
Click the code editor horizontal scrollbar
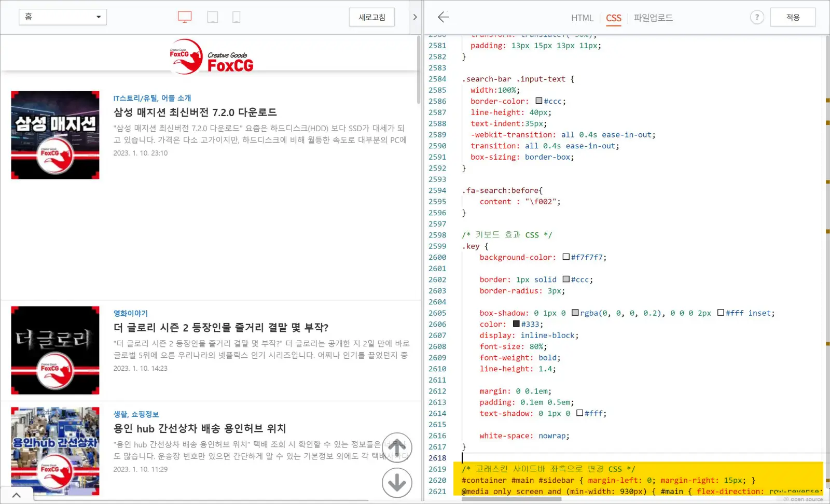(511, 499)
